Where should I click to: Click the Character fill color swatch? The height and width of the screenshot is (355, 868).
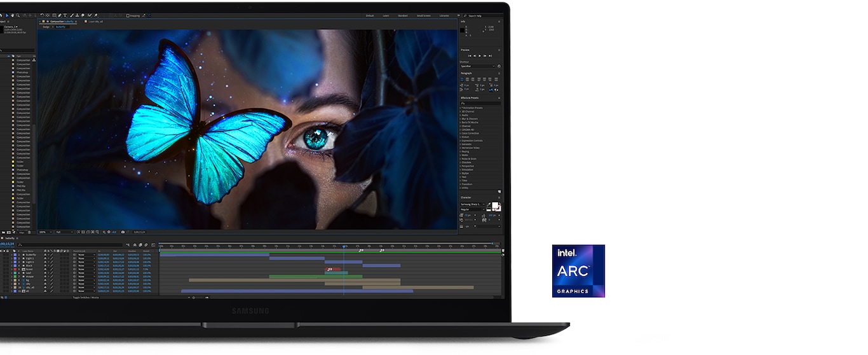tap(495, 205)
